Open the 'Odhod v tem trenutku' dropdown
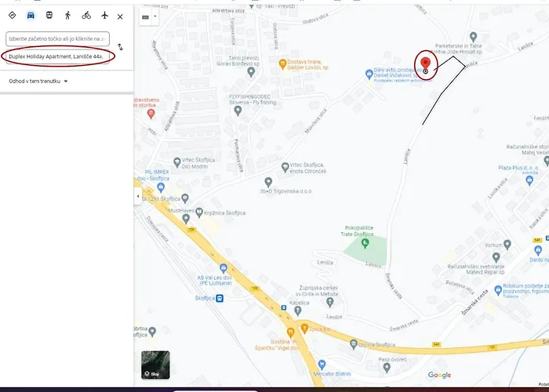The height and width of the screenshot is (392, 549). [x=38, y=81]
